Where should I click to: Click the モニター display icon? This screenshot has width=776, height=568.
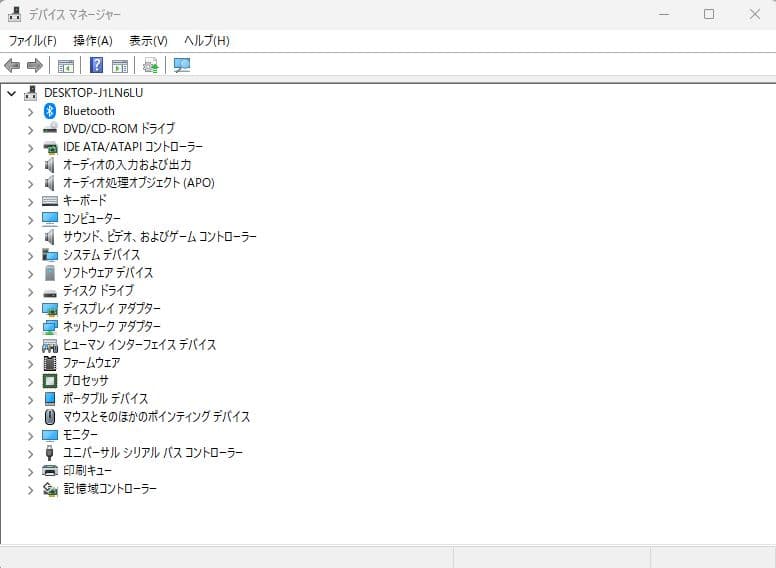50,435
